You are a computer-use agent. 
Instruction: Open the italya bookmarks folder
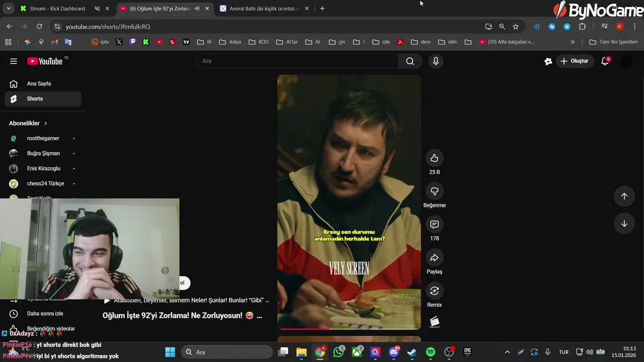[230, 42]
